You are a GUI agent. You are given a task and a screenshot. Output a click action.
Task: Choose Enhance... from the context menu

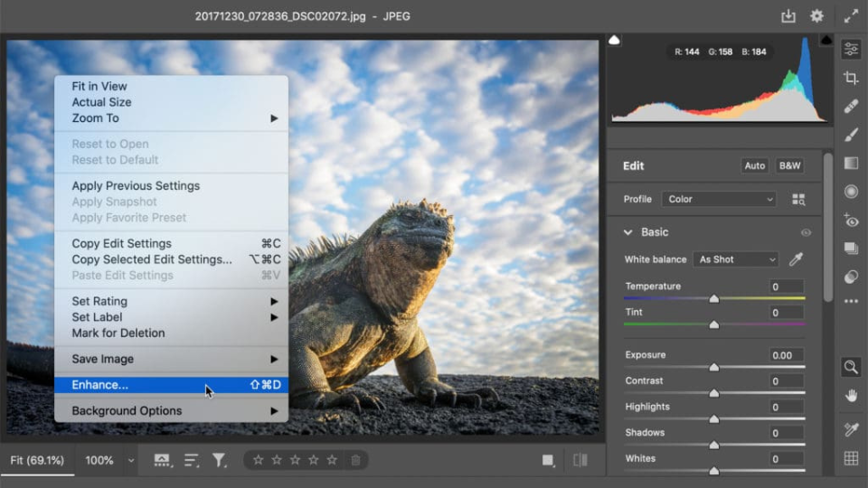pyautogui.click(x=99, y=385)
